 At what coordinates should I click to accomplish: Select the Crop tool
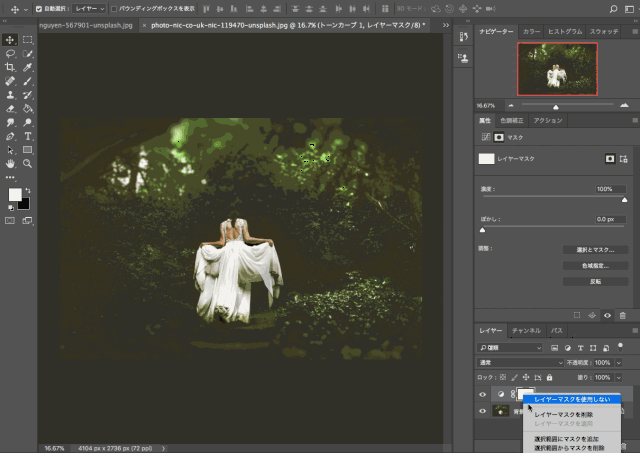point(10,67)
